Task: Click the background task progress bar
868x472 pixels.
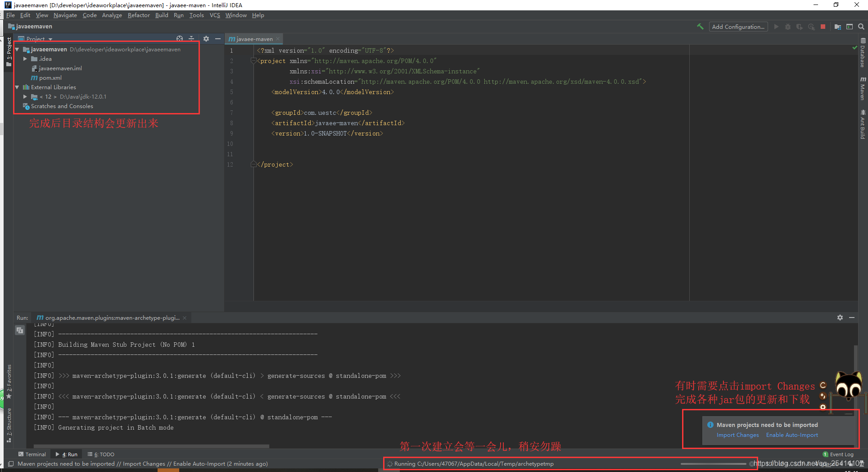Action: (x=713, y=464)
